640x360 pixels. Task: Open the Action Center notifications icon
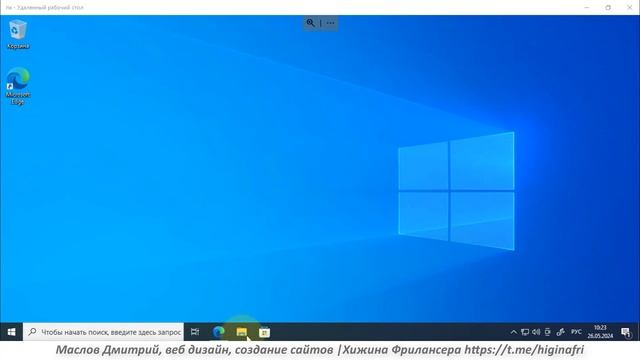coord(626,332)
